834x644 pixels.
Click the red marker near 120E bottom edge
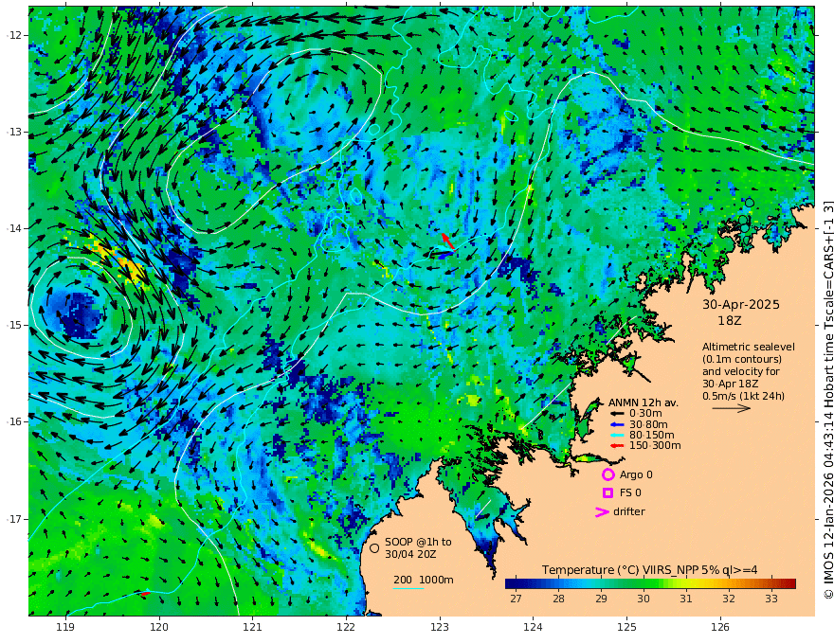[x=145, y=593]
